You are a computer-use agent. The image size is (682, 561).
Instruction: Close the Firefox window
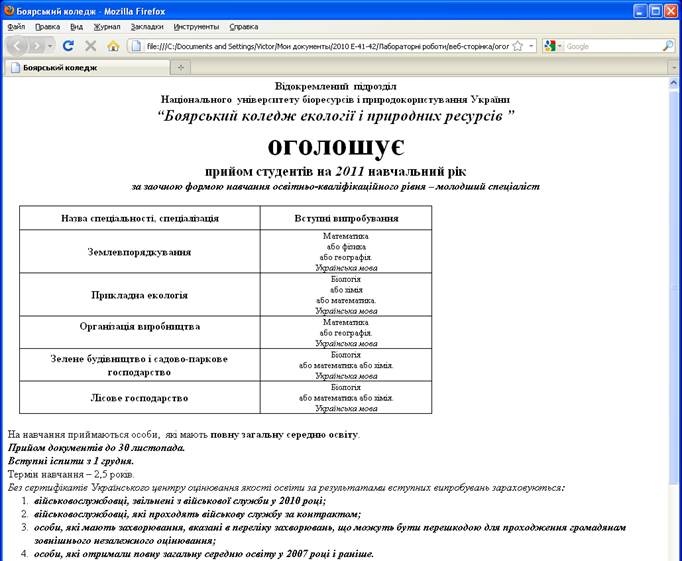click(671, 11)
